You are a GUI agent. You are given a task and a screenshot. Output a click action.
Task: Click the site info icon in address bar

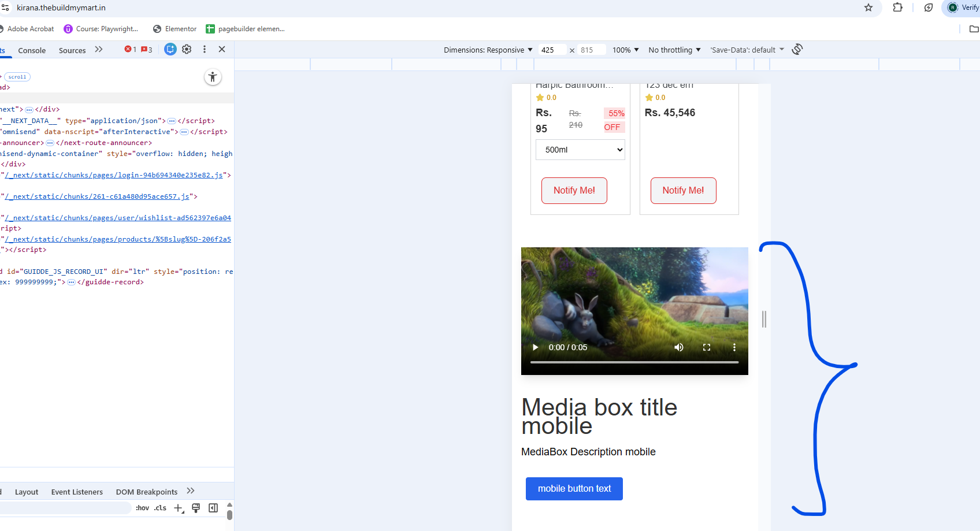click(x=5, y=8)
